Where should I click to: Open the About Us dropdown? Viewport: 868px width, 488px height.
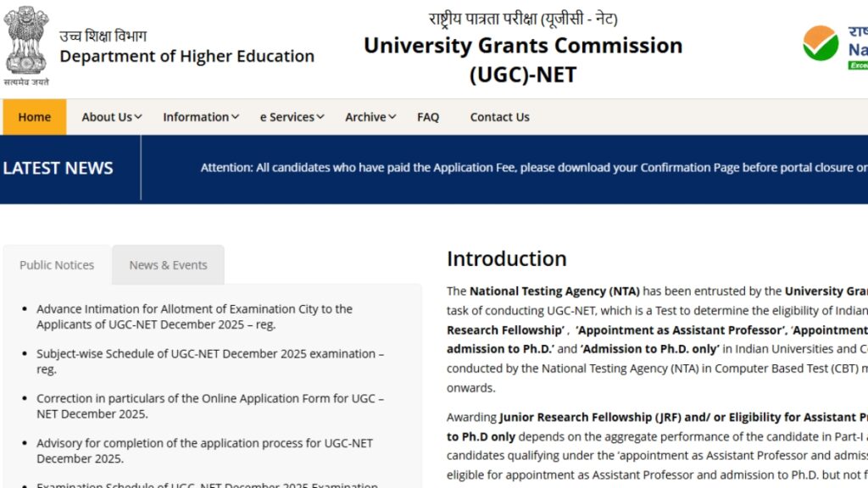(x=110, y=117)
